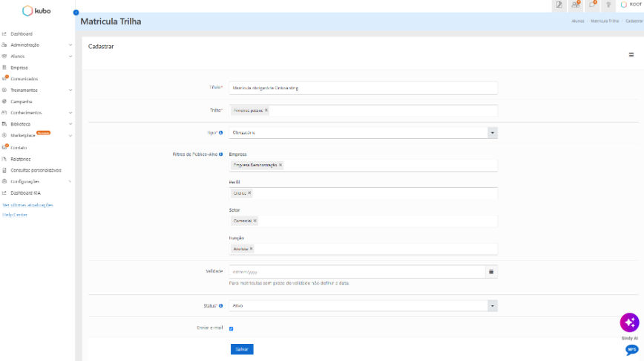Image resolution: width=644 pixels, height=361 pixels.
Task: Open the Sindy AI assistant icon
Action: [629, 322]
